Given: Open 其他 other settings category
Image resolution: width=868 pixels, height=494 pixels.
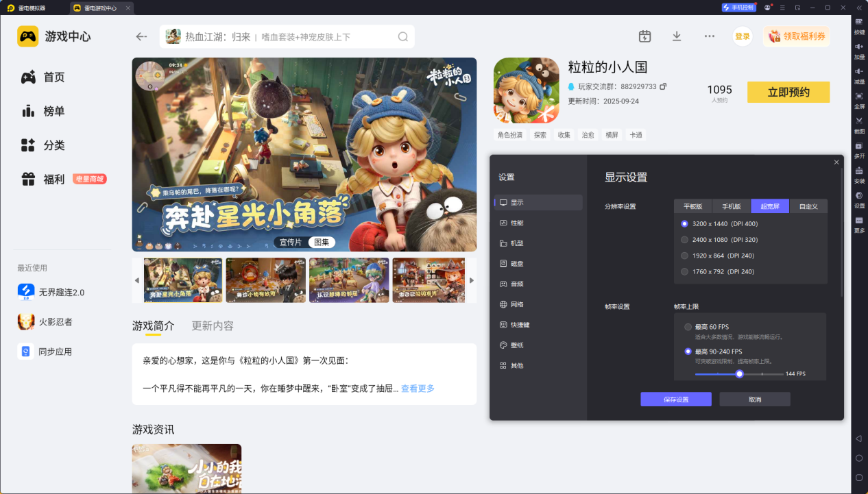Looking at the screenshot, I should coord(538,366).
